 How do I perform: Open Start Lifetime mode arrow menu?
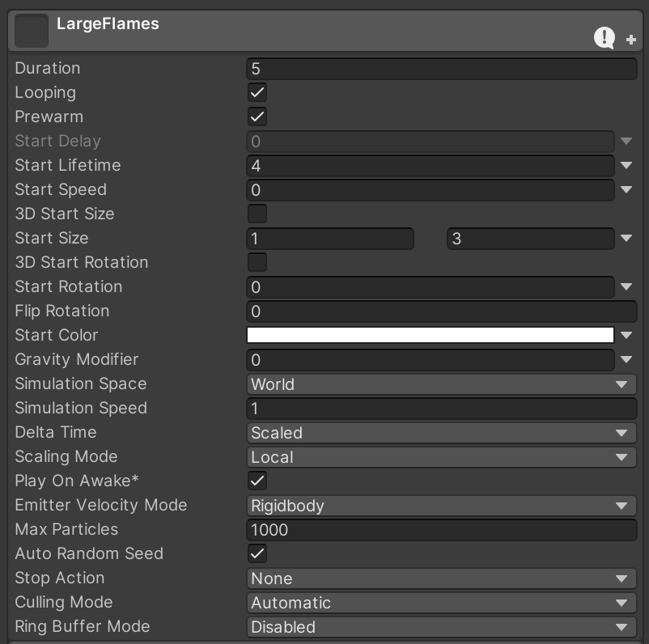click(626, 166)
